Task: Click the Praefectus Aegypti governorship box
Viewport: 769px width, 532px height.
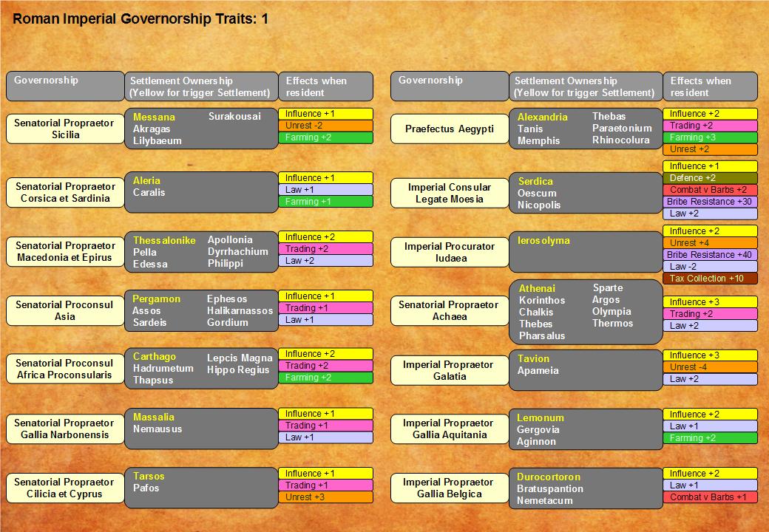Action: coord(450,129)
